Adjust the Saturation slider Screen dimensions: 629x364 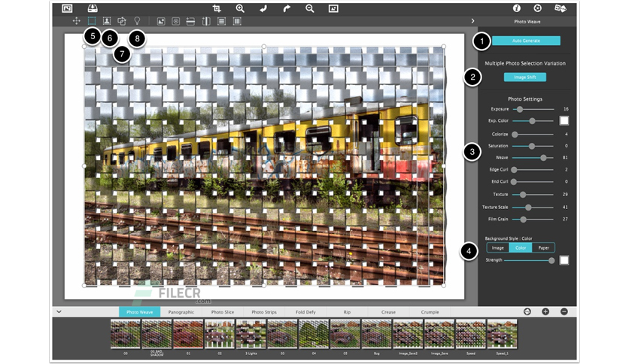click(x=533, y=147)
